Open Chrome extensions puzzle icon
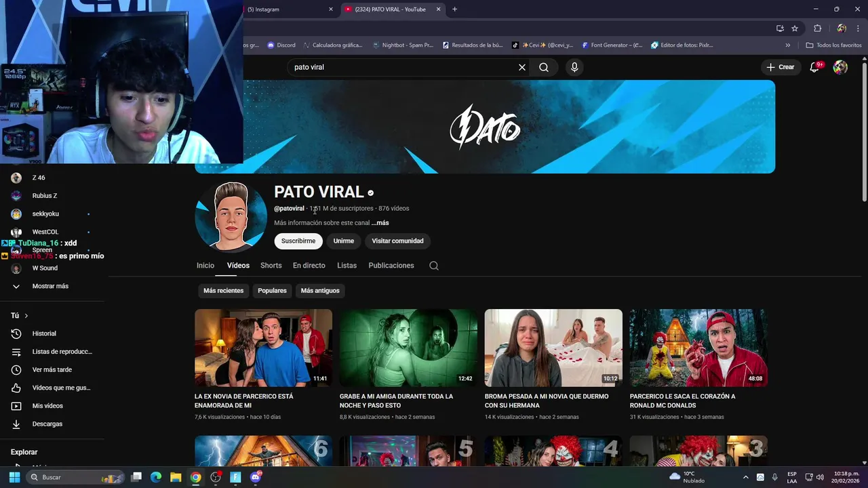This screenshot has height=488, width=868. (817, 28)
